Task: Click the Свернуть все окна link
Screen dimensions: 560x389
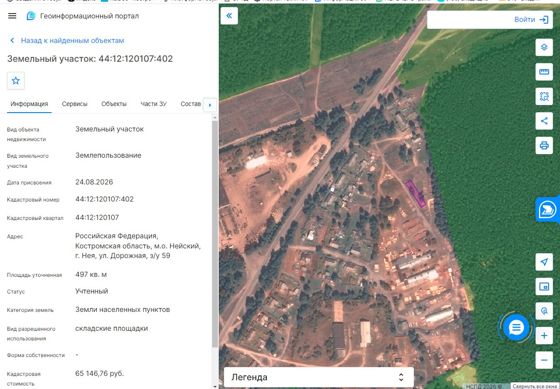Action: (535, 386)
